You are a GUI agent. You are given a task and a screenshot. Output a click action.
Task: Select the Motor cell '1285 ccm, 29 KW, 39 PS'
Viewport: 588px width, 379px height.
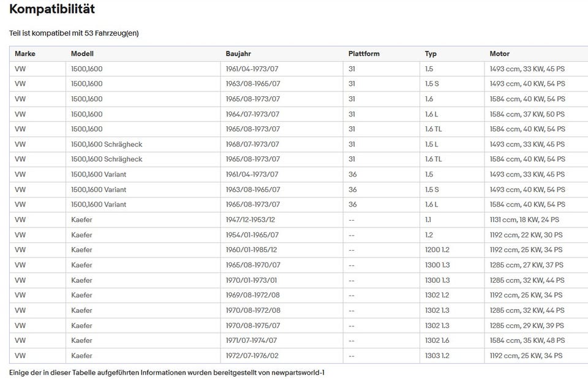coord(527,326)
